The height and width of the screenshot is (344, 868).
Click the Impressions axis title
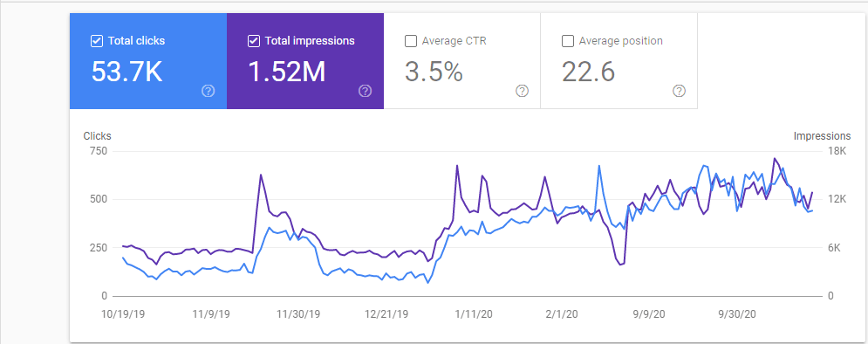tap(822, 135)
